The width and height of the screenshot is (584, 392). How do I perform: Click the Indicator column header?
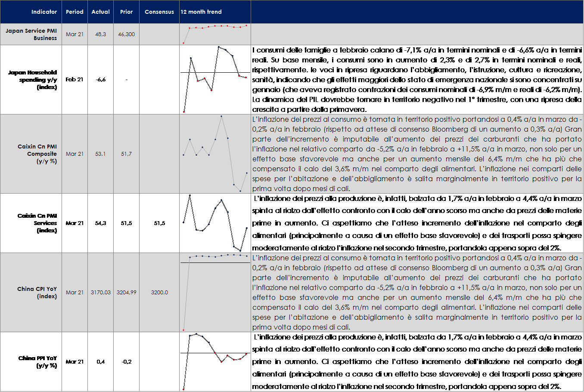point(44,12)
